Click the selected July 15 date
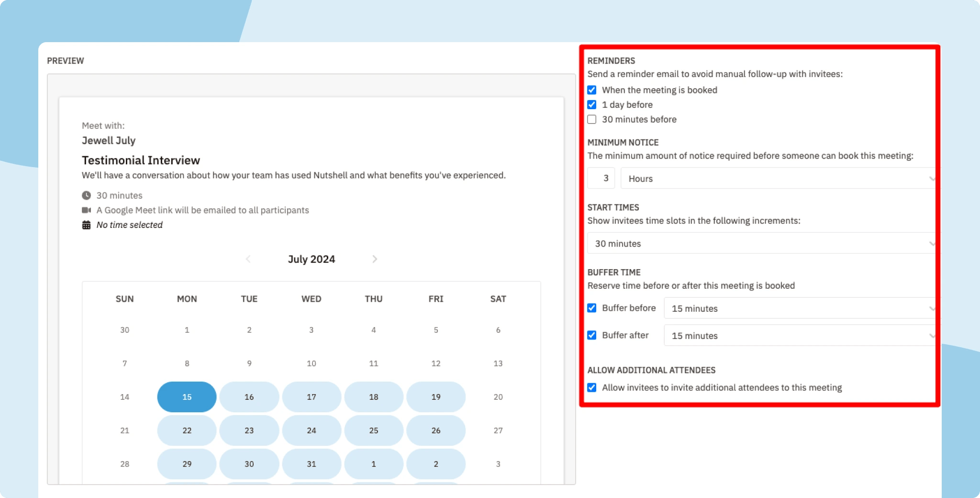The image size is (980, 498). 187,396
